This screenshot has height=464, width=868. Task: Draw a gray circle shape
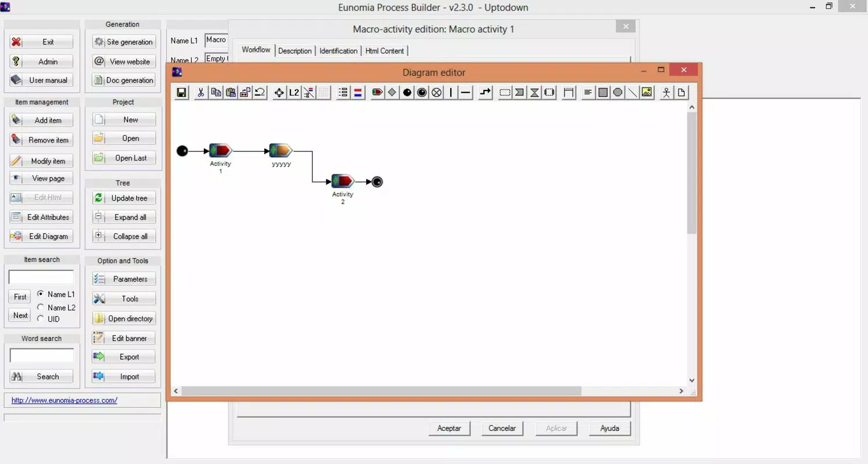pyautogui.click(x=618, y=92)
